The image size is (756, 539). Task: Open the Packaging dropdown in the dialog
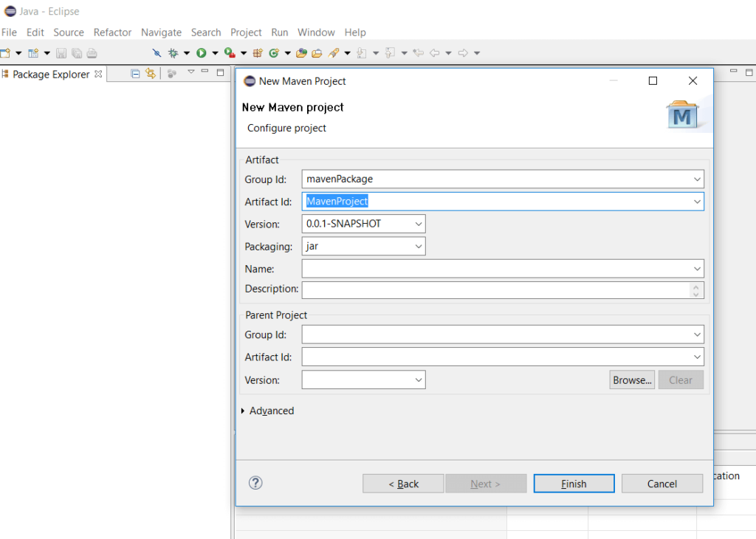click(x=419, y=246)
